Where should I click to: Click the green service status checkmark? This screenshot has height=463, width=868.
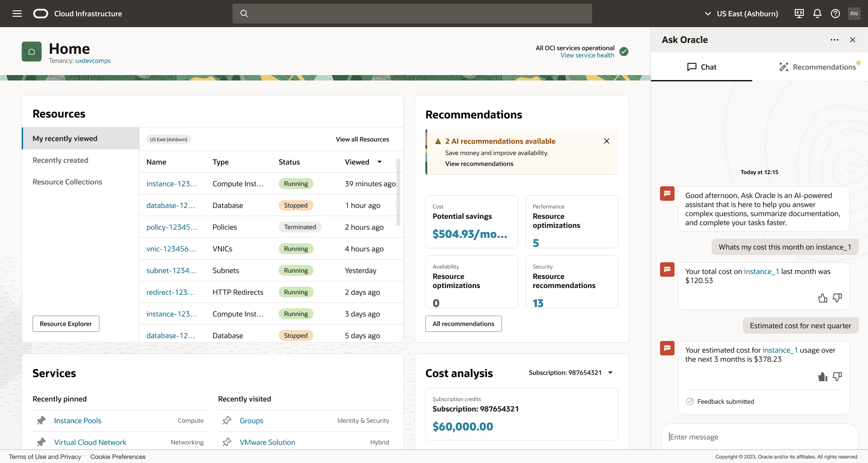tap(624, 52)
